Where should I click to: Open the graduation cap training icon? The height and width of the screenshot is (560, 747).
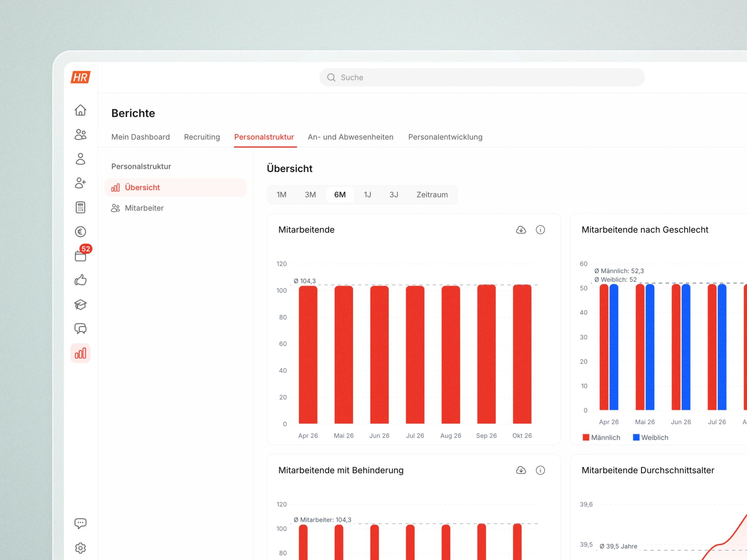(80, 304)
